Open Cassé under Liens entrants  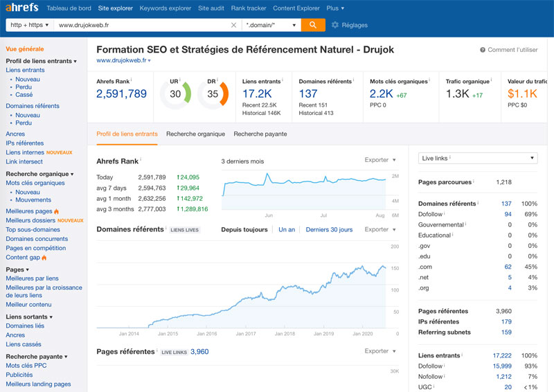tap(24, 95)
